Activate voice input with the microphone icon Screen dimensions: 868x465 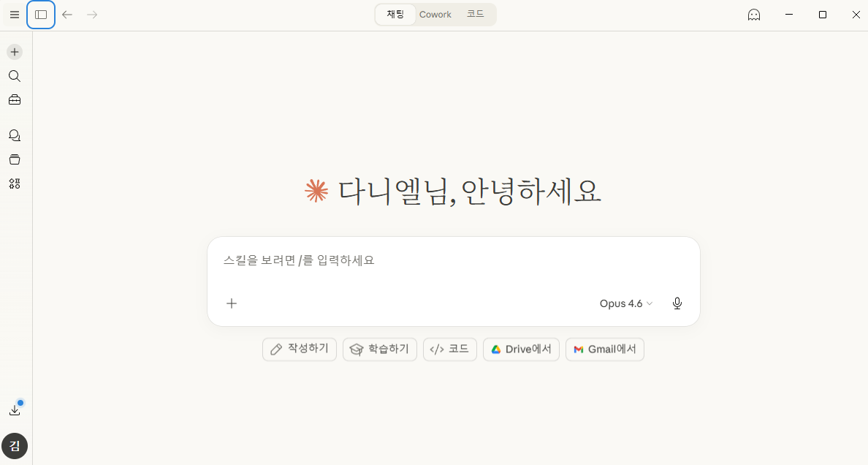(677, 303)
